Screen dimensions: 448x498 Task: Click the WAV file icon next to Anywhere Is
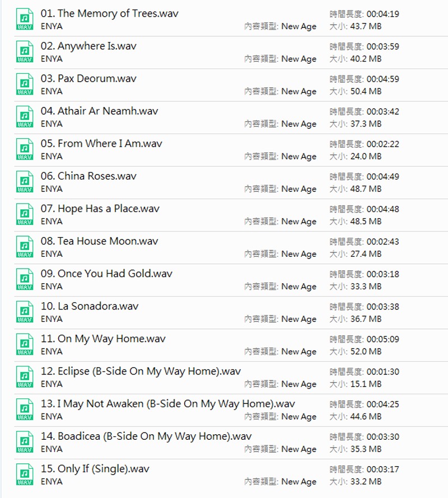tap(24, 52)
